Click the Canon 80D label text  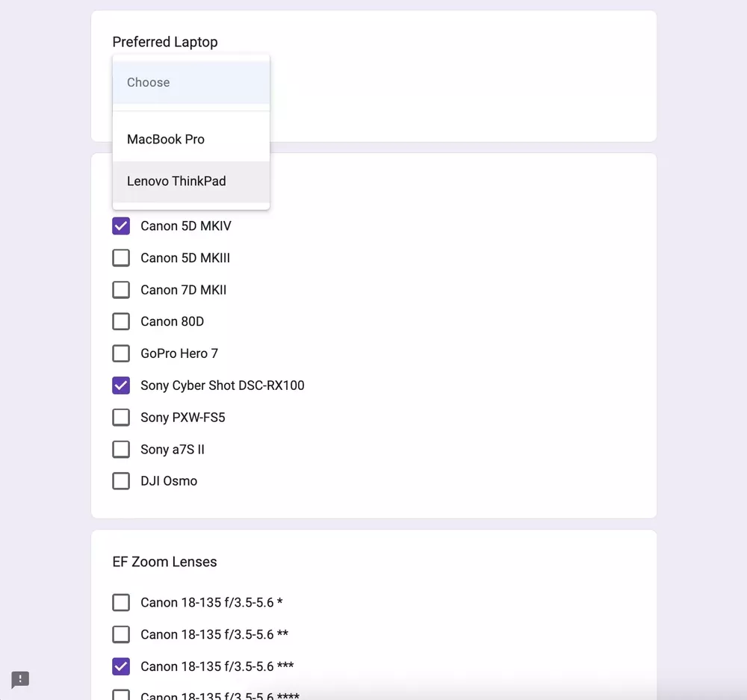(172, 322)
